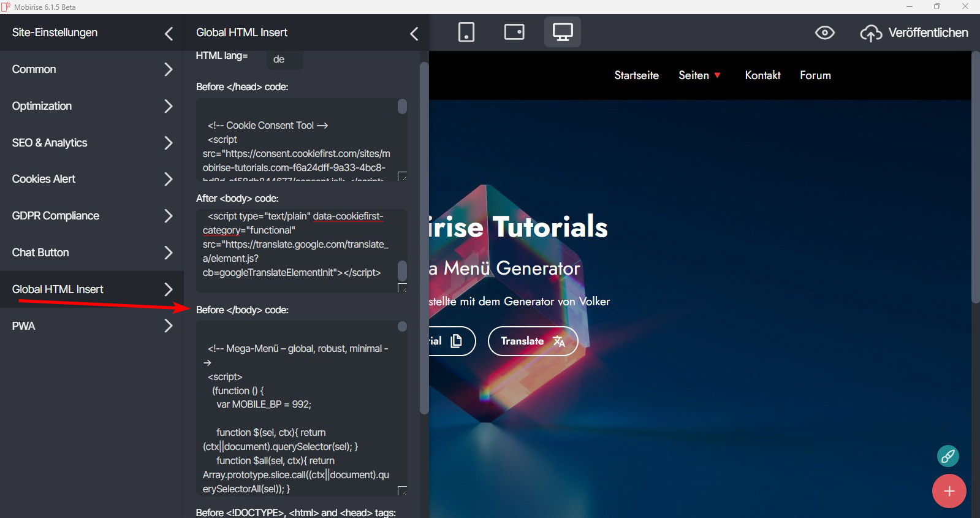Click into the HTML lang input field
Viewport: 980px width, 518px height.
pos(284,59)
